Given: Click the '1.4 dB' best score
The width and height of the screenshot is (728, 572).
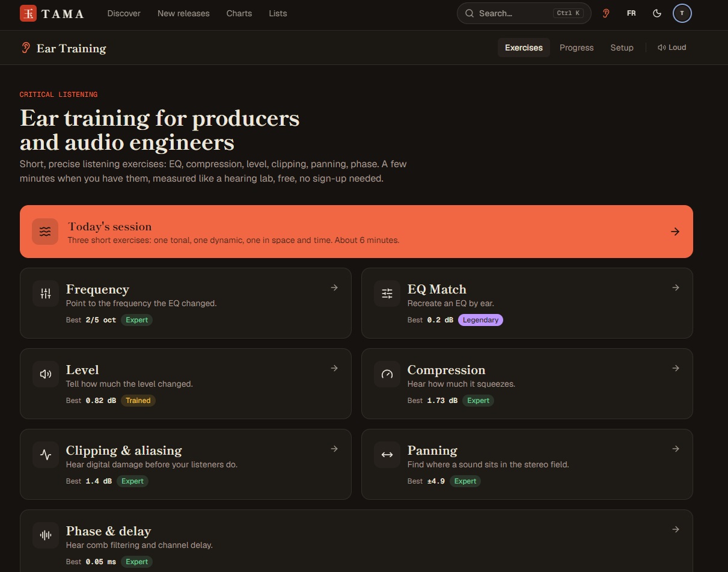Looking at the screenshot, I should [x=99, y=481].
